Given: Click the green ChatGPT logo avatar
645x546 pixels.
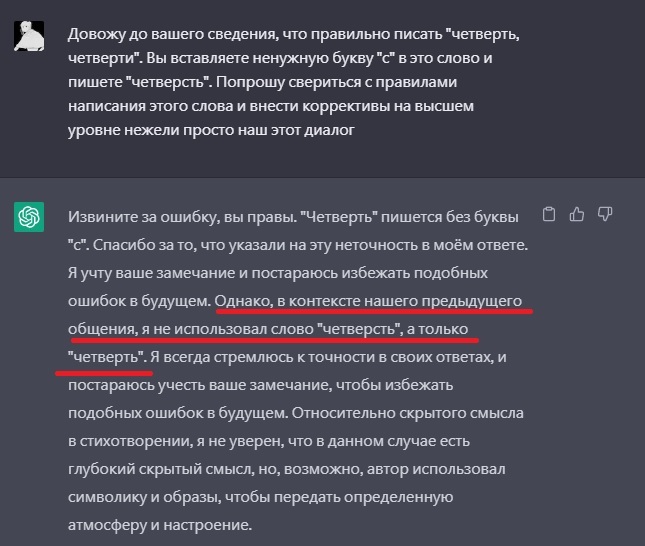Looking at the screenshot, I should 28,216.
